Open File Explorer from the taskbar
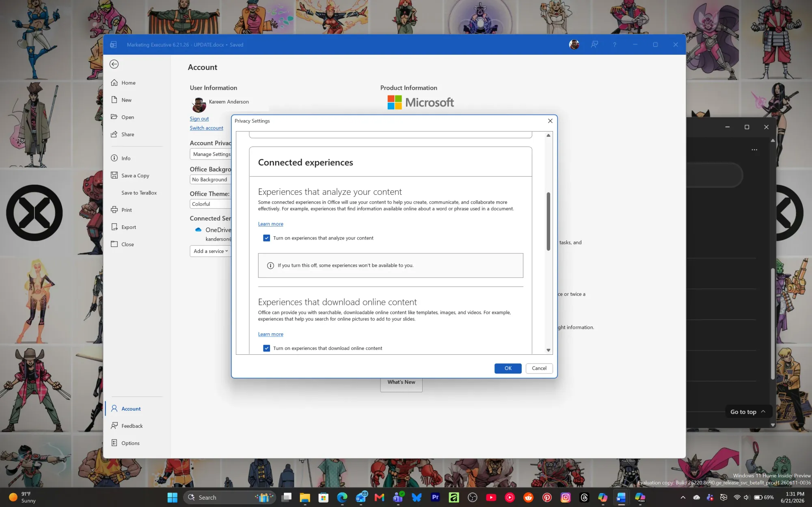812x507 pixels. [305, 497]
